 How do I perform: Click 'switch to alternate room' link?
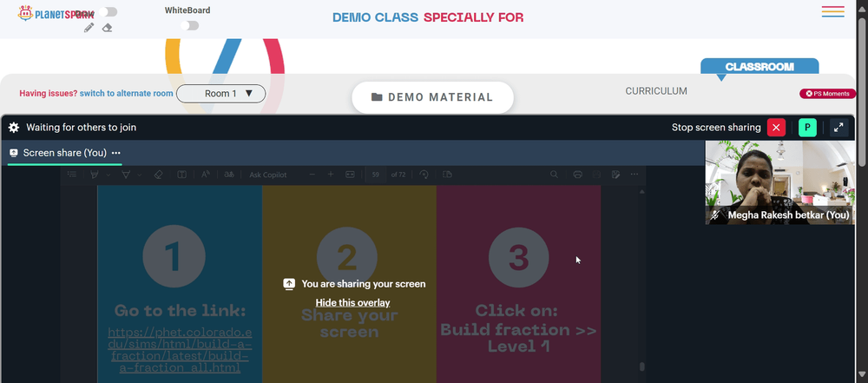(126, 94)
